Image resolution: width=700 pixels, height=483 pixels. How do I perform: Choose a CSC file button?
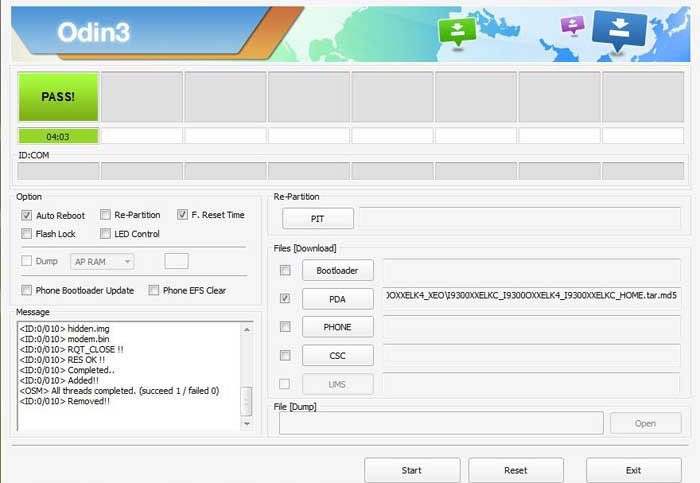click(338, 356)
